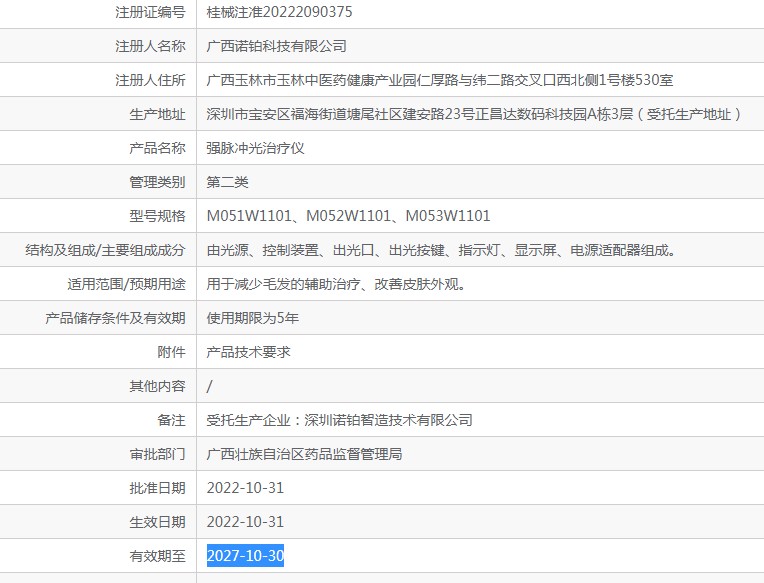Click the 其他内容 label
The width and height of the screenshot is (764, 583).
157,386
